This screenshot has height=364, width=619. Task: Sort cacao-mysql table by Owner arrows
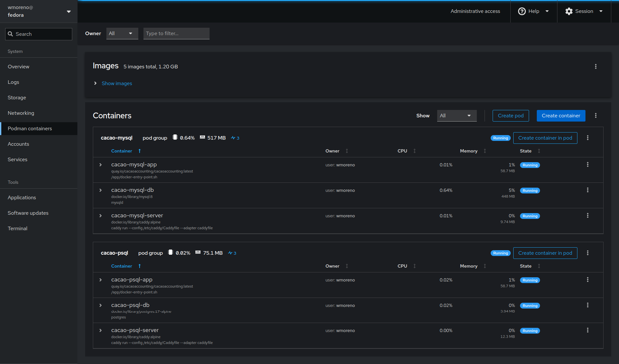(347, 151)
